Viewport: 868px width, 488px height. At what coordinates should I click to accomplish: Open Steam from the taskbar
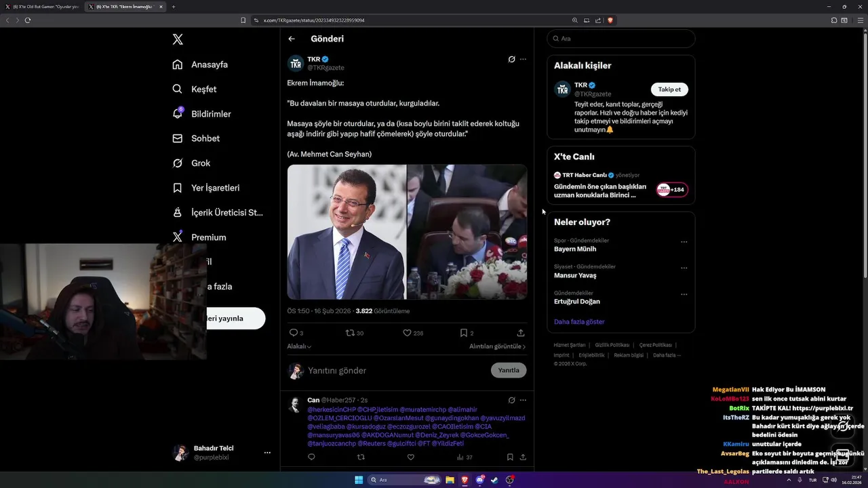tap(494, 480)
